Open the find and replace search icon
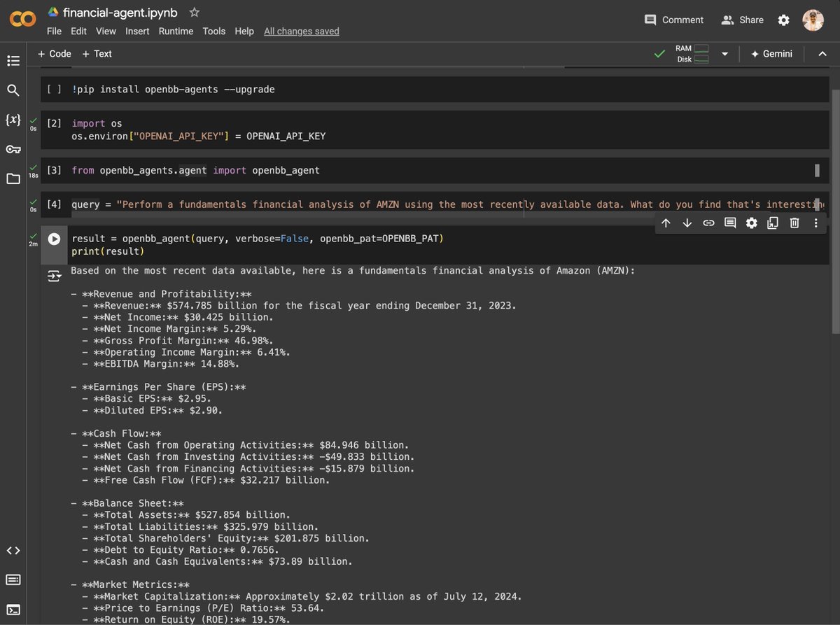 [13, 90]
